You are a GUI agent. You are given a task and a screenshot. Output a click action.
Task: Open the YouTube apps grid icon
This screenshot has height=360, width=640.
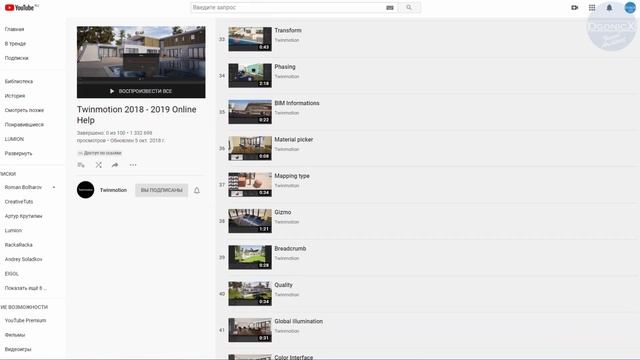[592, 7]
